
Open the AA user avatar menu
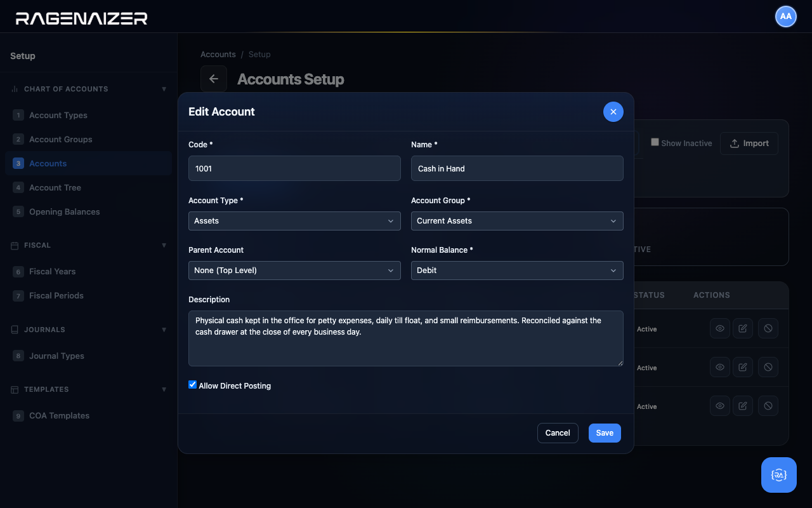click(786, 17)
